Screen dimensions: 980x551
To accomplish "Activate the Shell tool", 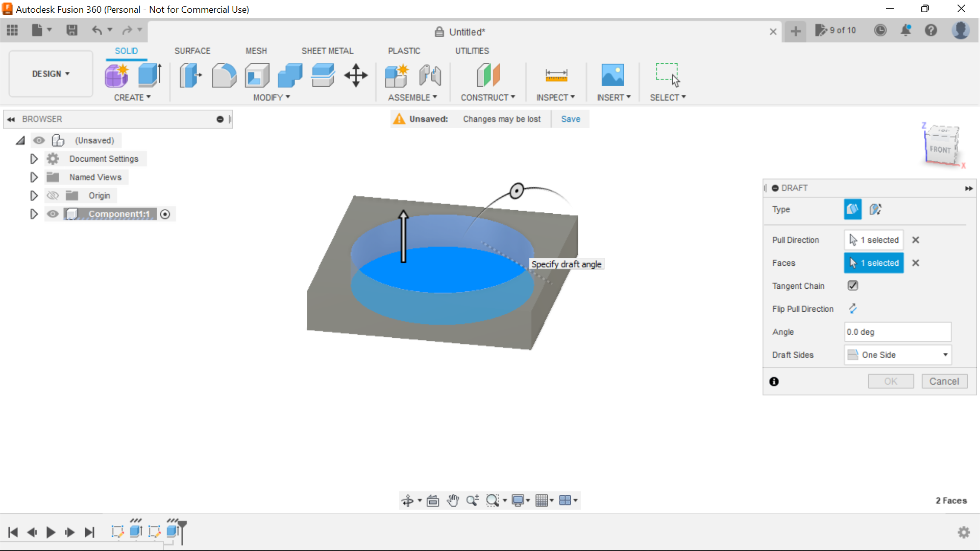I will point(257,75).
